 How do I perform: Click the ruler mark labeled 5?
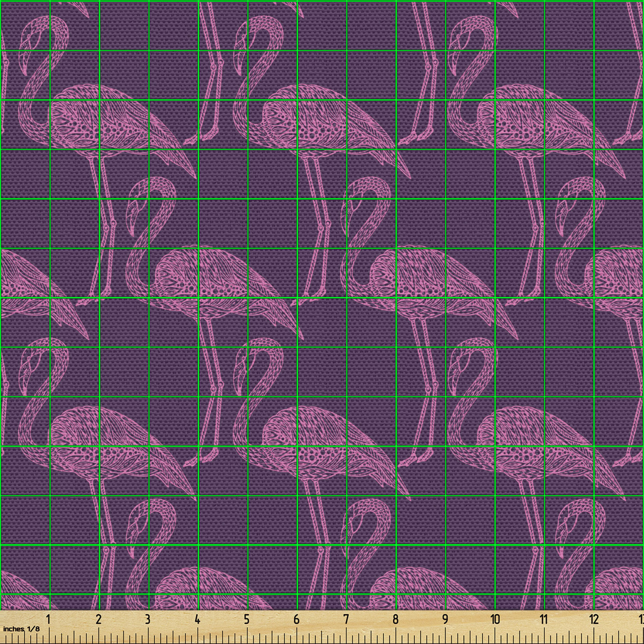tap(247, 620)
